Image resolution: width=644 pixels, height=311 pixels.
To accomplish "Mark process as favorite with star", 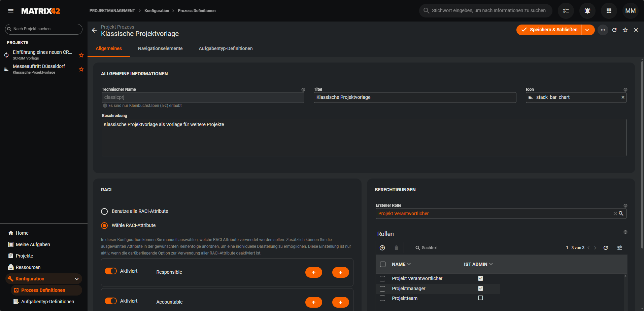I will [x=625, y=30].
